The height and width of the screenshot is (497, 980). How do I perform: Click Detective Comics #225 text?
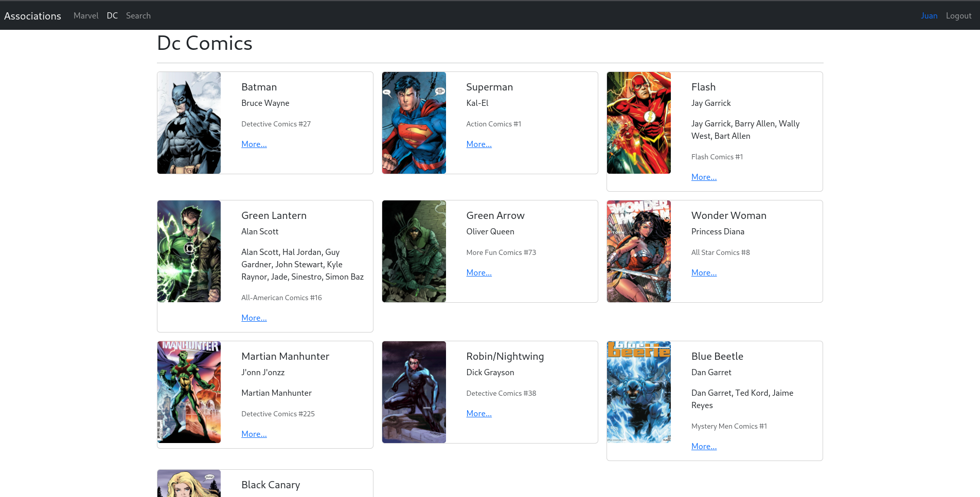[x=278, y=414]
